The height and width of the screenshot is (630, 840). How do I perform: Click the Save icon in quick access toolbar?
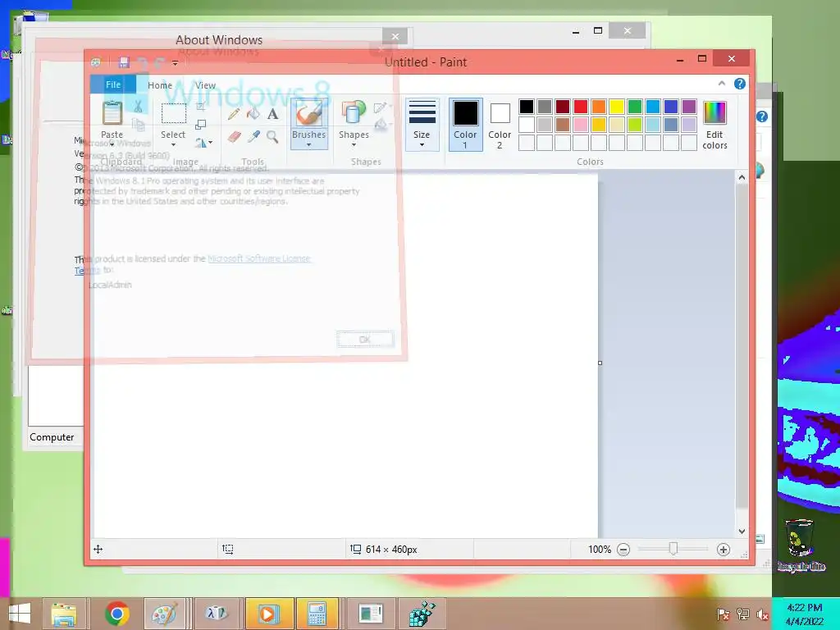[x=124, y=62]
